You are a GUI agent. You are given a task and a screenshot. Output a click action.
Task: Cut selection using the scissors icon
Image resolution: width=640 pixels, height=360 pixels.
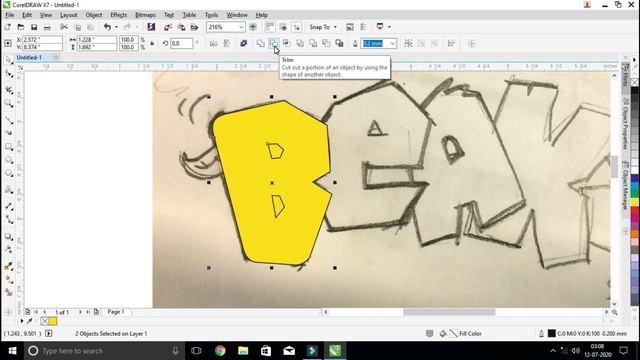64,27
